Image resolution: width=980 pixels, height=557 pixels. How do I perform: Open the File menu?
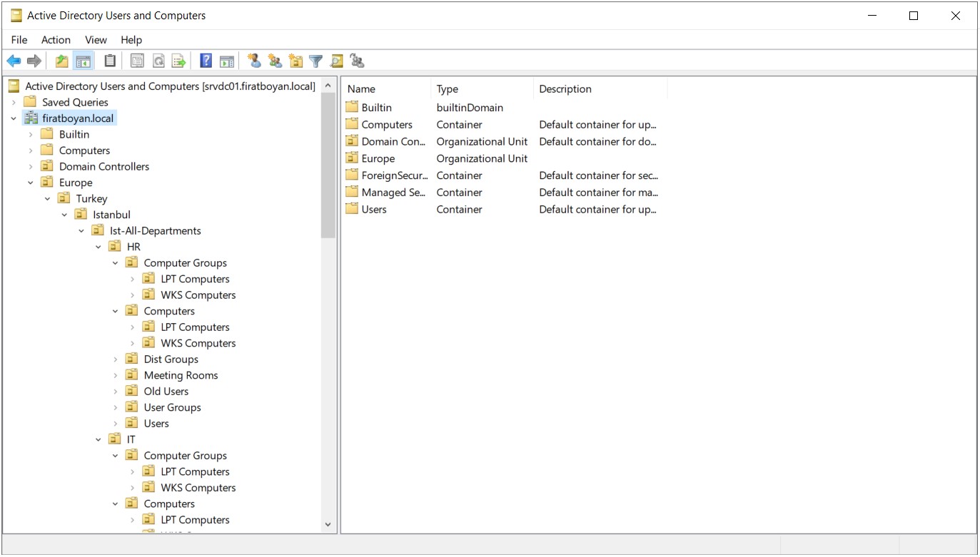pyautogui.click(x=19, y=40)
